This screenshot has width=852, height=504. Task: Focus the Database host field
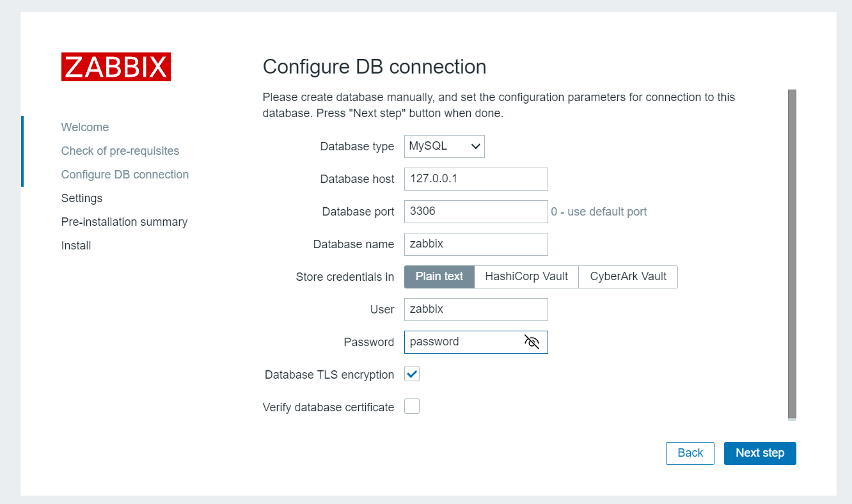tap(476, 178)
